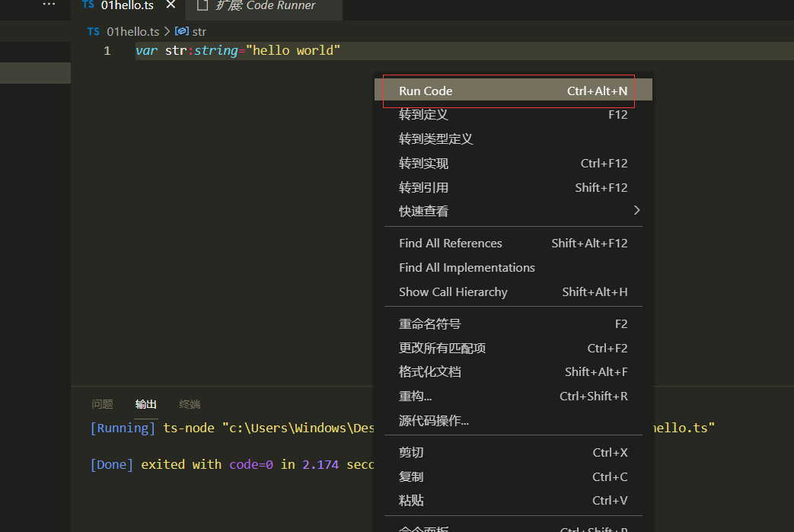Switch to the 问题 panel tab

[102, 404]
